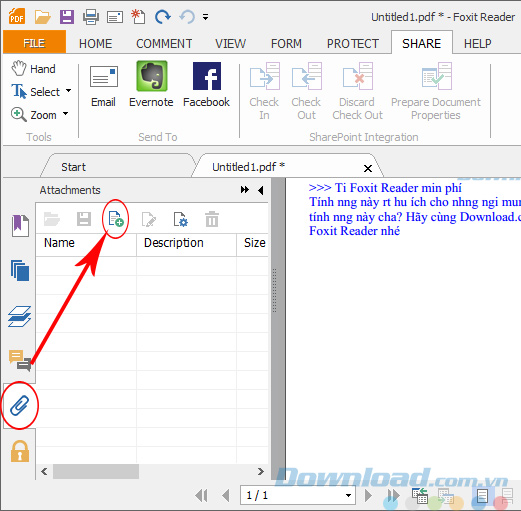The height and width of the screenshot is (511, 521).
Task: Click the dark blue rotated arrow in quick toolbar
Action: tap(162, 16)
